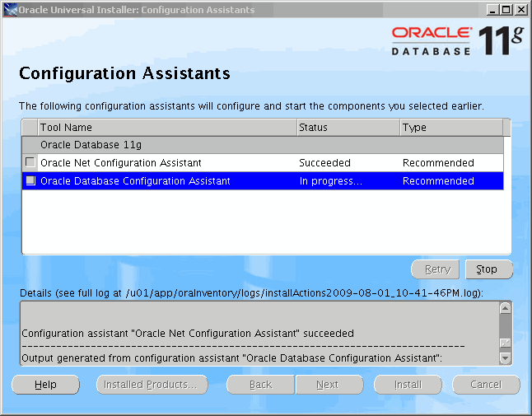This screenshot has height=416, width=532.
Task: Close the Oracle Universal Installer window
Action: coord(520,10)
